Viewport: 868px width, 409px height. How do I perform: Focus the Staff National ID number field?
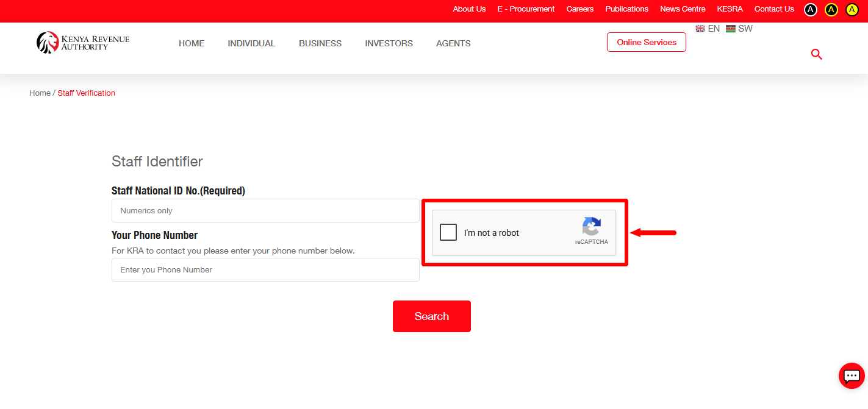point(265,210)
